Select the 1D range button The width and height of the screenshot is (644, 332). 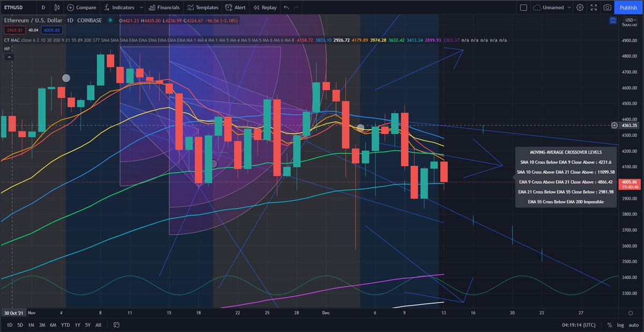pyautogui.click(x=10, y=324)
